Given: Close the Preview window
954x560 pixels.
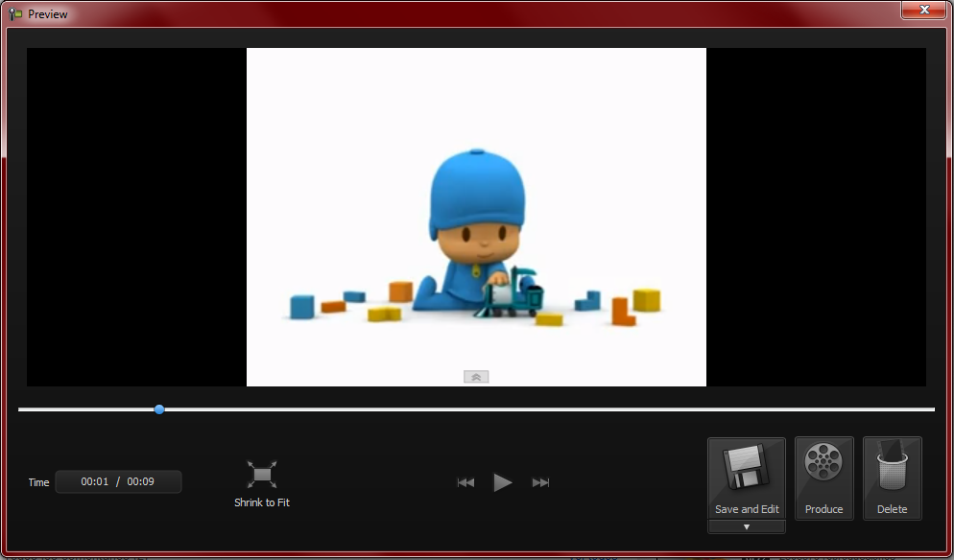Looking at the screenshot, I should point(924,10).
